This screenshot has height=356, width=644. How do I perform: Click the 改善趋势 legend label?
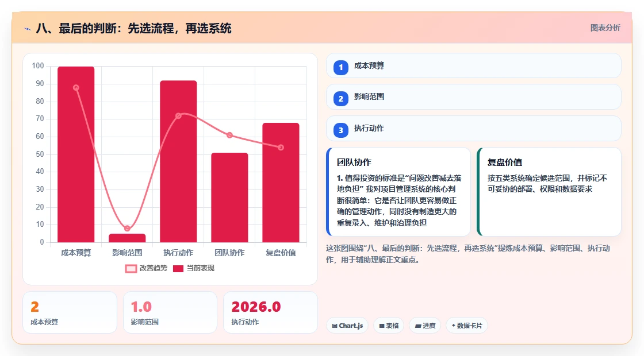click(x=153, y=268)
